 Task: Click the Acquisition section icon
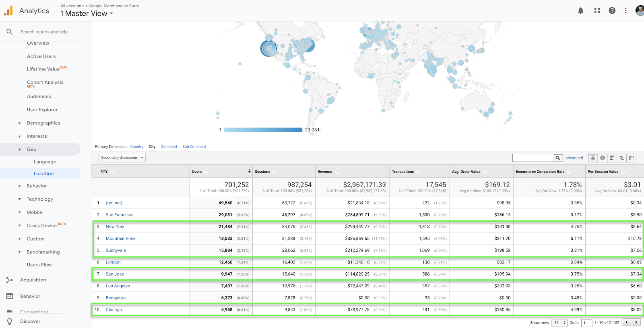[10, 280]
